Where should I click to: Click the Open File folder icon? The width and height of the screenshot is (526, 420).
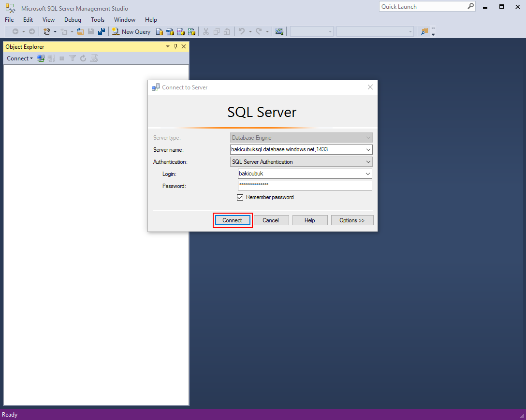pos(80,31)
